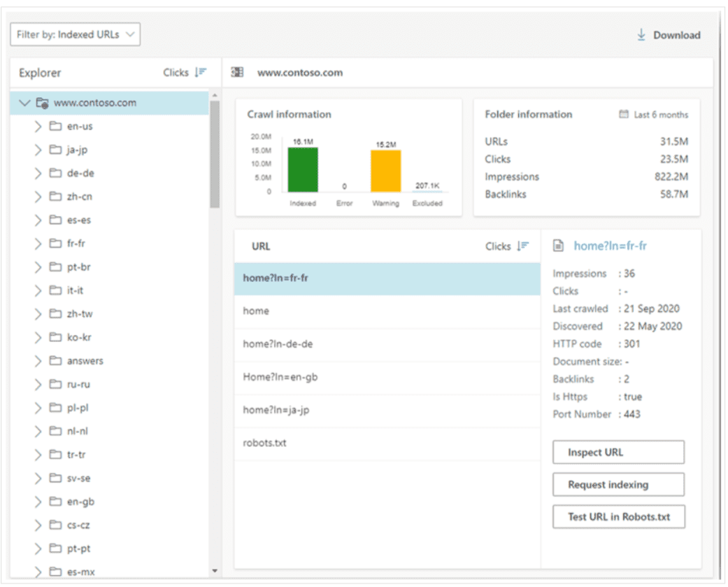Select the home?ln=ja-jp URL row
728x587 pixels.
coord(387,411)
